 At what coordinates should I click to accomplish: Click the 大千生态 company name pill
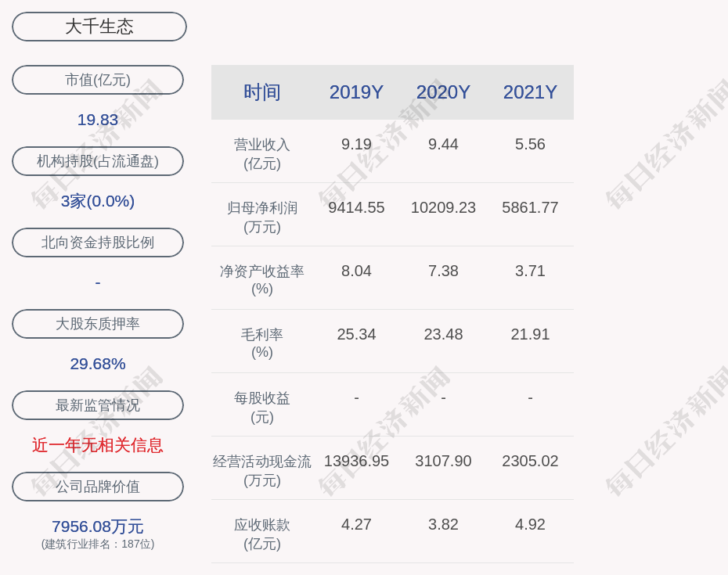point(99,27)
